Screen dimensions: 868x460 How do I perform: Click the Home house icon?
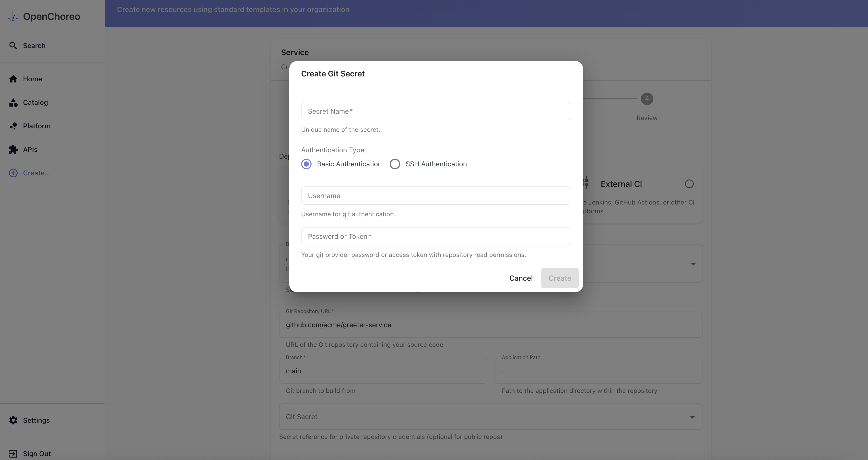pos(13,79)
